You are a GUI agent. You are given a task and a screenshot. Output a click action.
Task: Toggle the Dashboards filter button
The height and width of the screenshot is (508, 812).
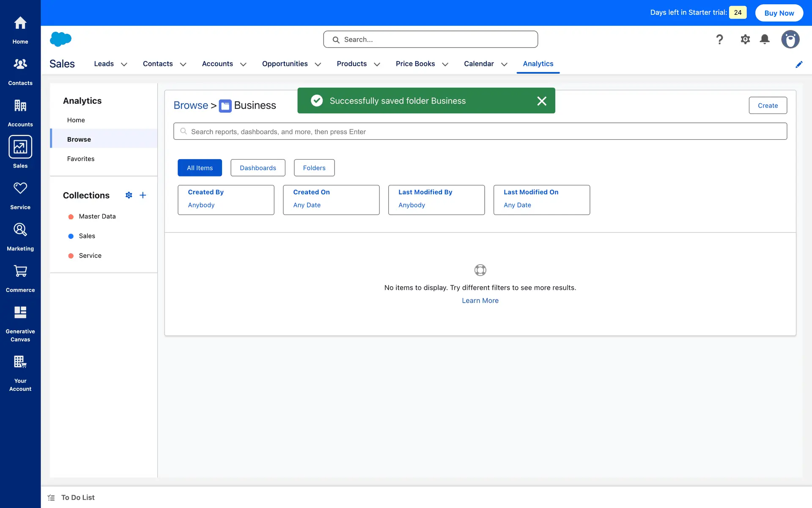coord(258,168)
